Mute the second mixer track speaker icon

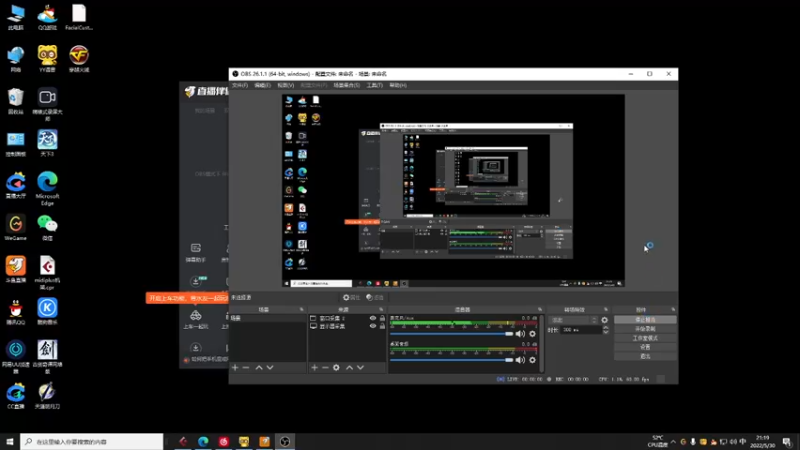coord(520,360)
